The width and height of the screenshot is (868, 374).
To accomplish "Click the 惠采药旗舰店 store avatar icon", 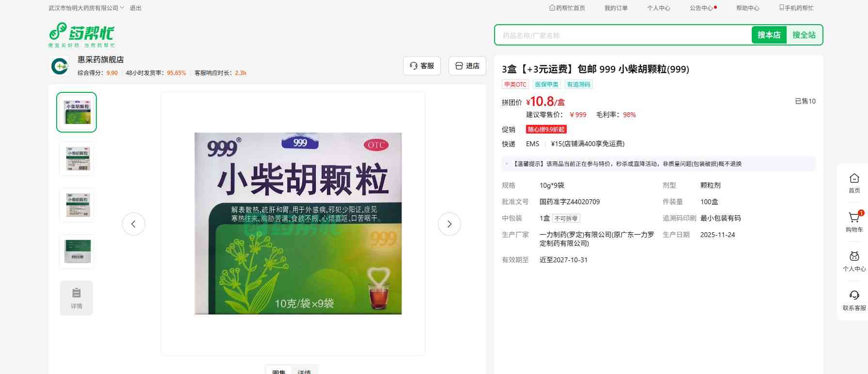I will pyautogui.click(x=60, y=66).
